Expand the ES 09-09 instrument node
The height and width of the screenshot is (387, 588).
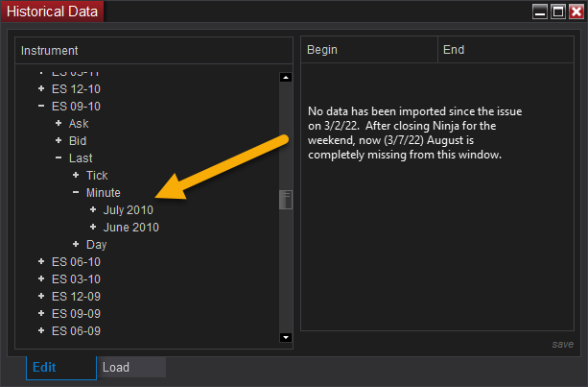[x=41, y=313]
